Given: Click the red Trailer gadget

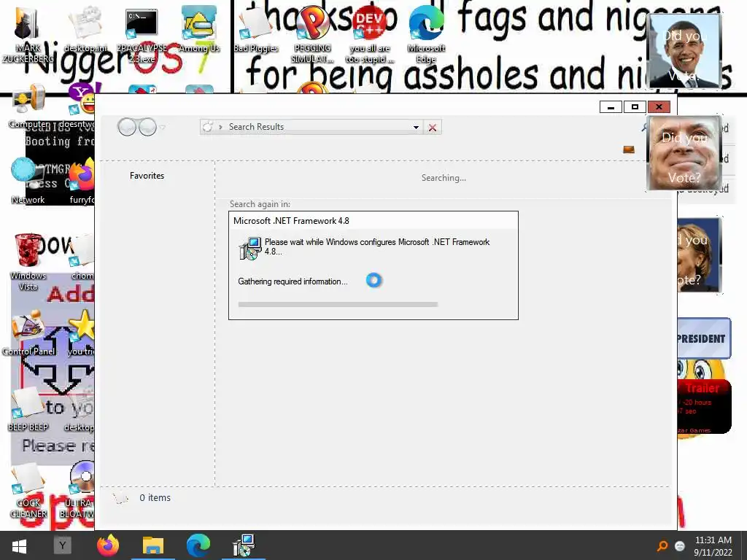Looking at the screenshot, I should tap(704, 406).
